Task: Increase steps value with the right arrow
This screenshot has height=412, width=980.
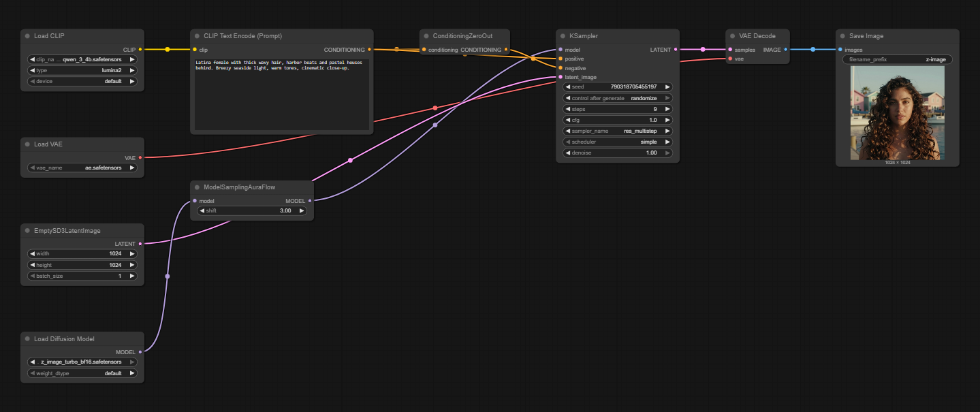Action: coord(667,109)
